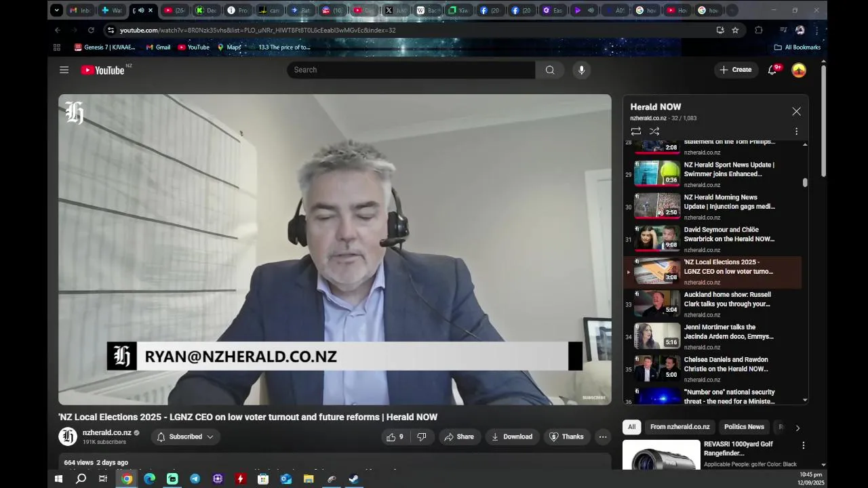Click the Subscribe watermark on video

point(593,398)
